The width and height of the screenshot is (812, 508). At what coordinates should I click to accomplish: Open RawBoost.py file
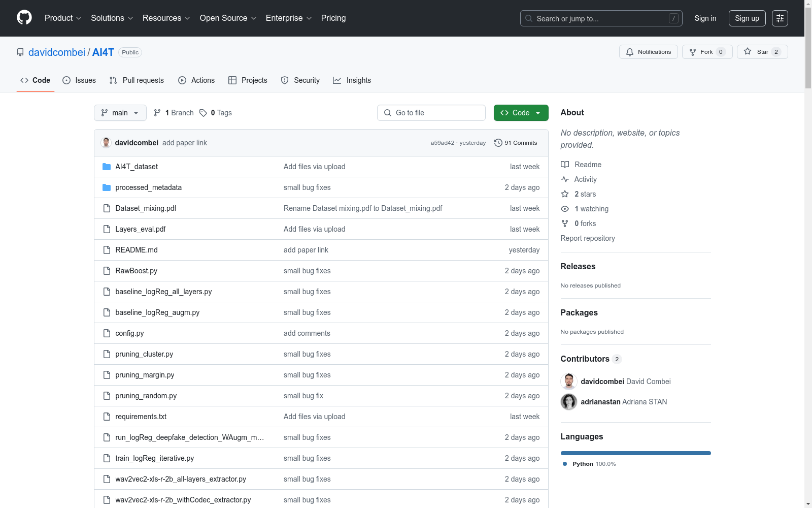point(136,271)
